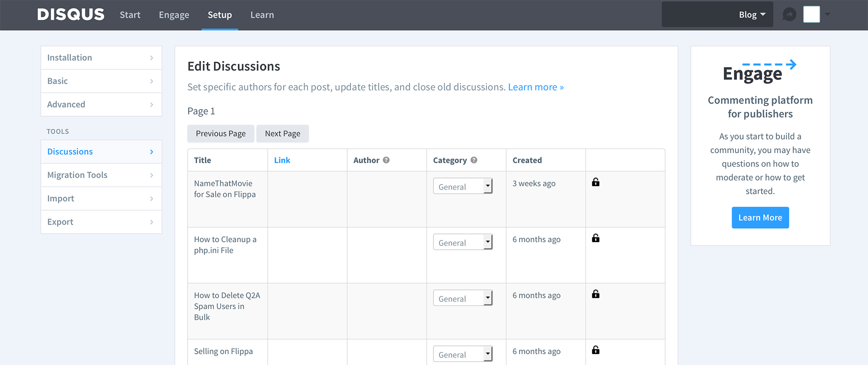Click the user avatar in header
The width and height of the screenshot is (868, 365).
[x=811, y=14]
